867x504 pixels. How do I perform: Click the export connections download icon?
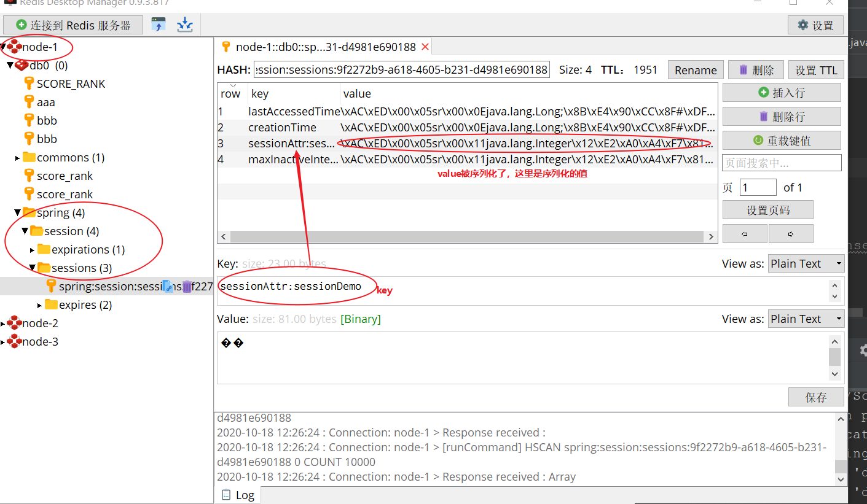(x=185, y=25)
